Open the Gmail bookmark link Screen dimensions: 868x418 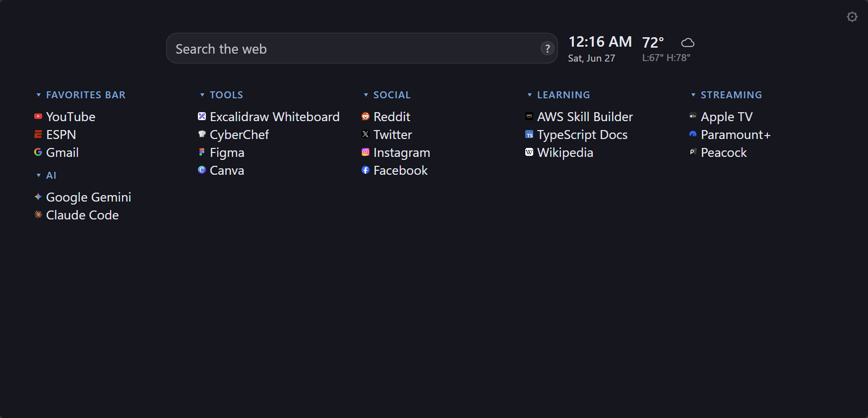(62, 152)
